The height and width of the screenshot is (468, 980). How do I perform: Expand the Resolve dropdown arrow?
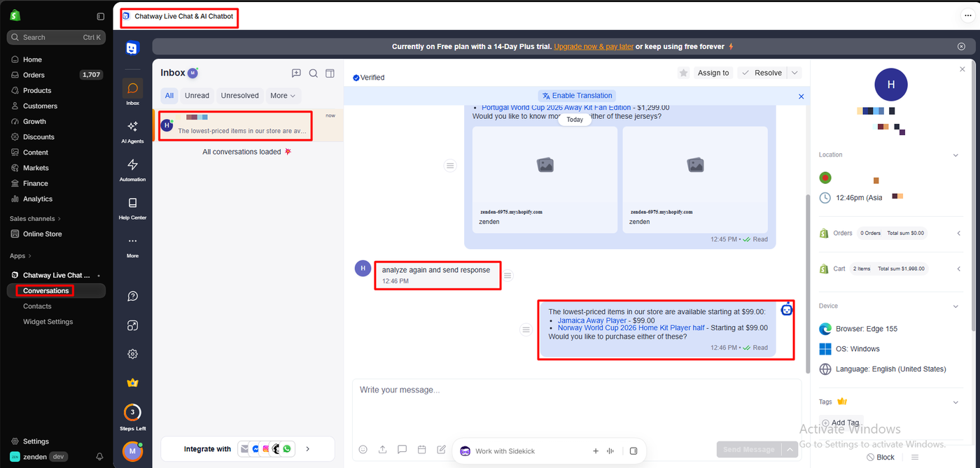pos(794,73)
